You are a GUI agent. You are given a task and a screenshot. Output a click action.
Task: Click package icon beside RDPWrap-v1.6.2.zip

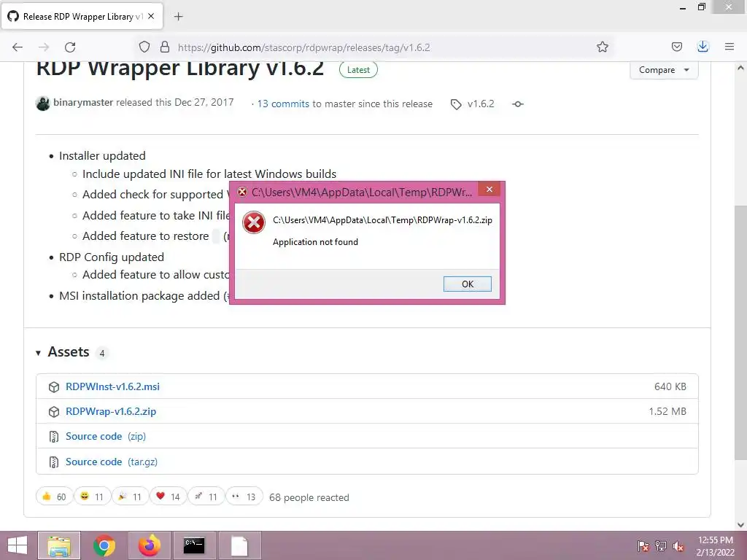tap(54, 411)
